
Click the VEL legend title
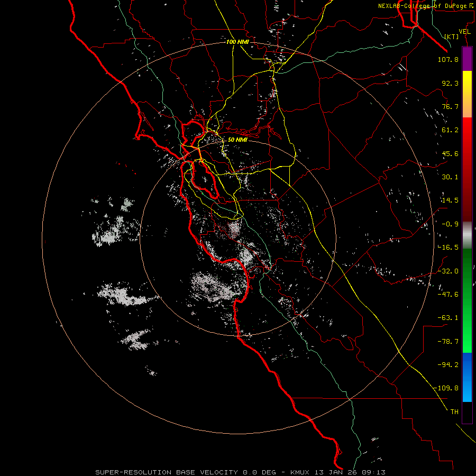tap(464, 32)
